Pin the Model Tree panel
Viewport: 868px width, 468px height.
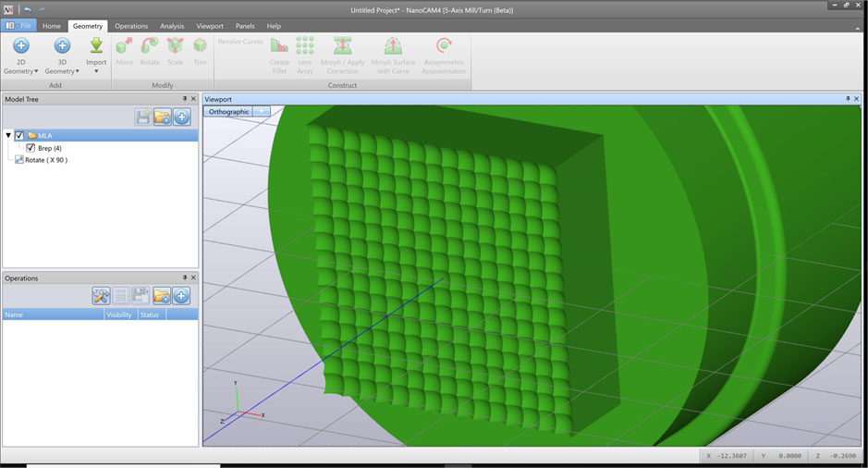(185, 99)
